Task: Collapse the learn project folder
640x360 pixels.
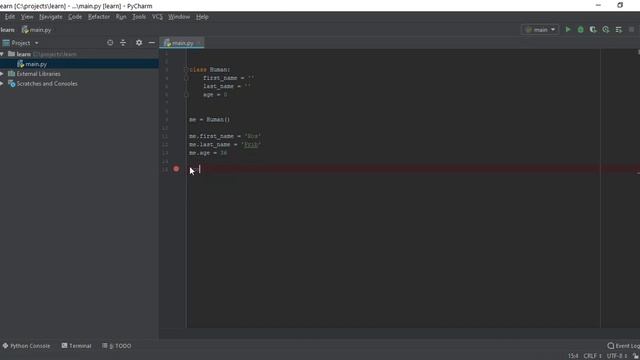Action: click(x=2, y=54)
